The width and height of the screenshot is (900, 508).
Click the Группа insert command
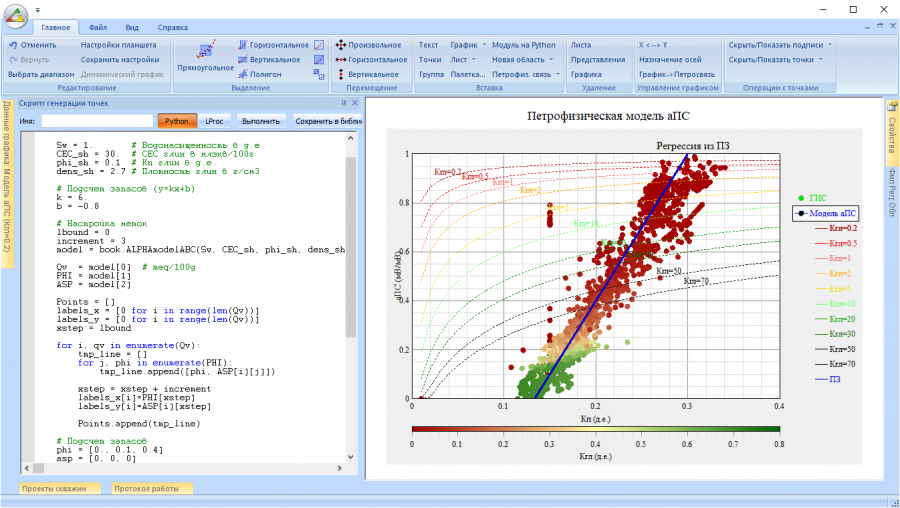click(x=431, y=75)
